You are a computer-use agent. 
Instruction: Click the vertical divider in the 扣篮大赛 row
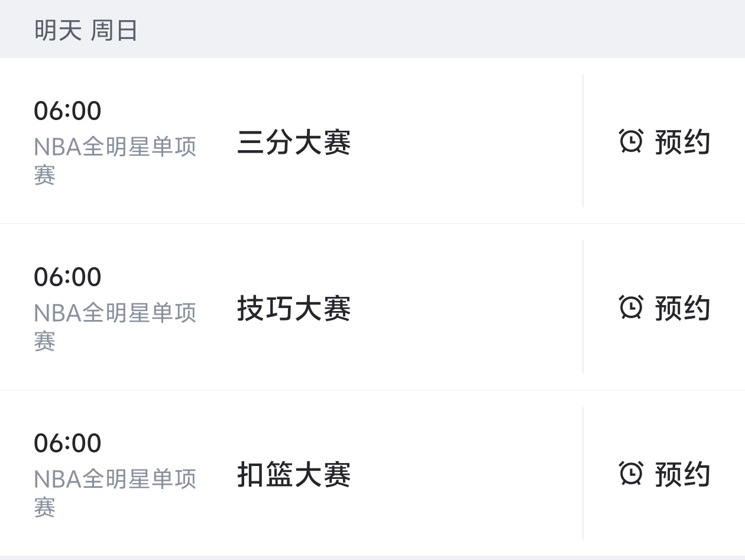tap(583, 473)
